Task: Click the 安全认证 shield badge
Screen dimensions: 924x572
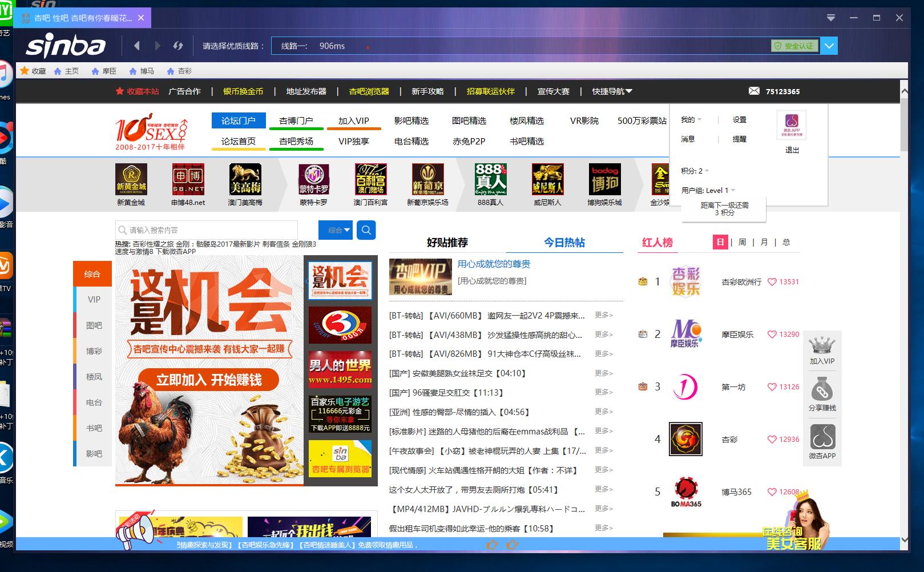Action: pyautogui.click(x=794, y=46)
